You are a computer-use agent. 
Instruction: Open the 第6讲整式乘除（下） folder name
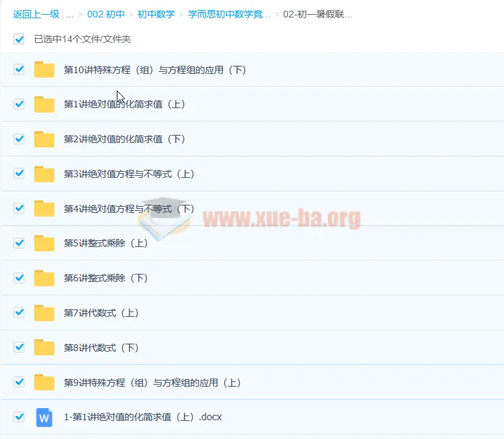click(106, 278)
